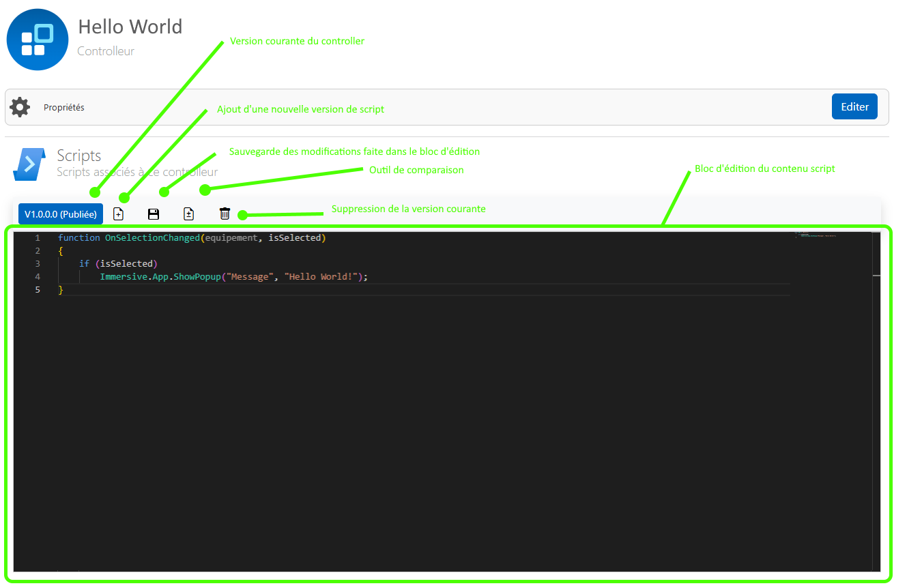Click the code editor minimap
Image resolution: width=922 pixels, height=588 pixels.
pos(816,235)
